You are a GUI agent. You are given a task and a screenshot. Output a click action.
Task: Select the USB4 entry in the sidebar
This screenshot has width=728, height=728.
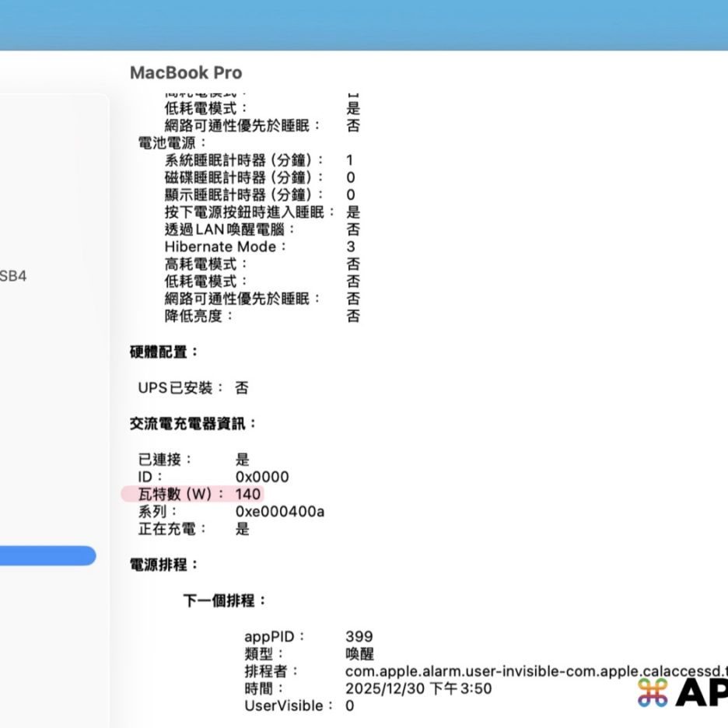[x=14, y=275]
